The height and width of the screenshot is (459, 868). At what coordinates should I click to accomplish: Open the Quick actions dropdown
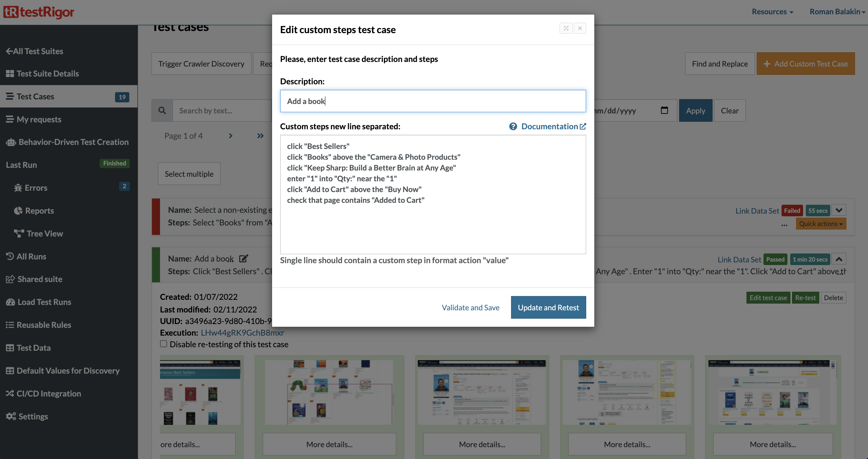click(x=821, y=223)
